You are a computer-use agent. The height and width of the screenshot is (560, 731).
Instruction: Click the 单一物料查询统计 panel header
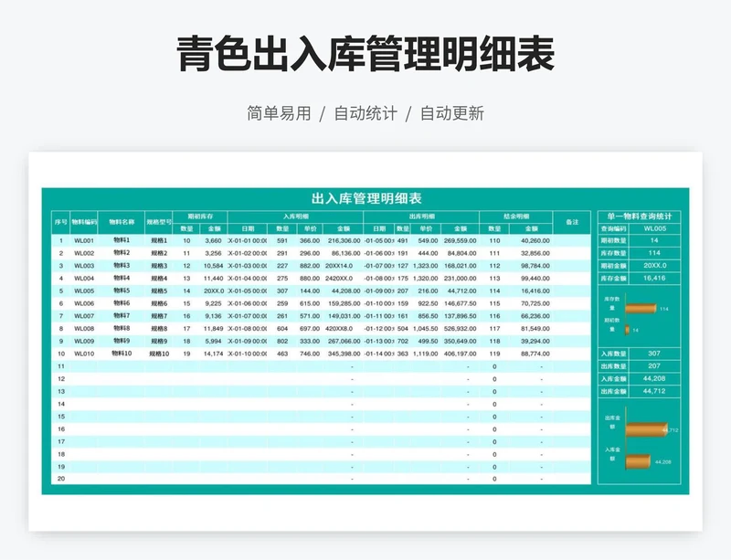point(639,217)
